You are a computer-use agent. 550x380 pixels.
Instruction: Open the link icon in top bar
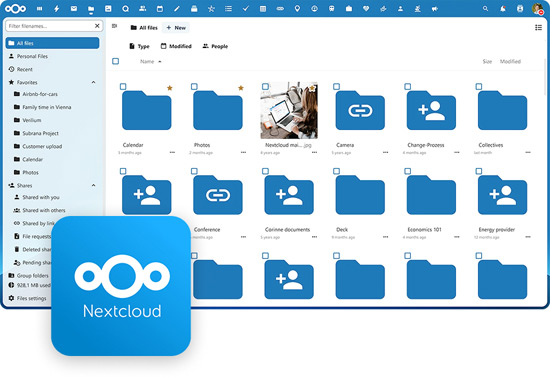click(x=280, y=9)
